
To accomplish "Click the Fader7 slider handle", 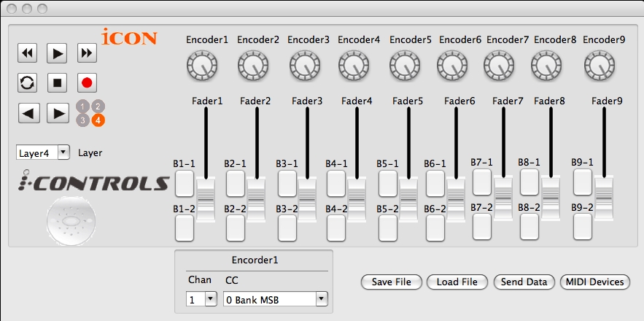I will point(503,198).
